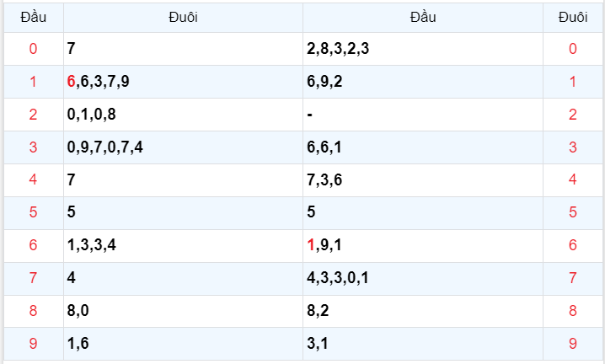605x364 pixels.
Task: Click the cell containing 2,8,3,2,3
Action: point(338,49)
